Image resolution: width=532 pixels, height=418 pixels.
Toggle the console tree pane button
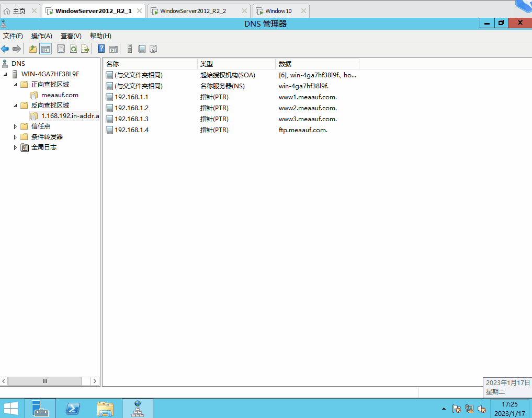coord(46,49)
